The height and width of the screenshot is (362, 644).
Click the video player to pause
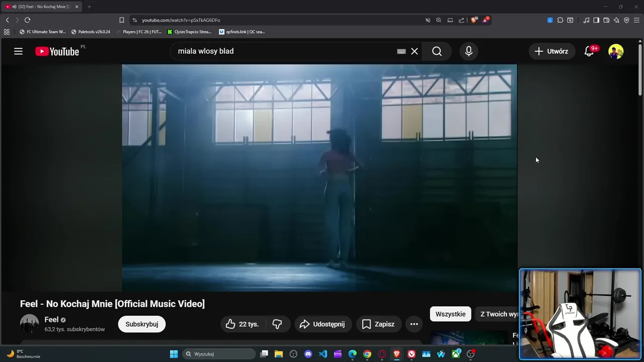coord(319,178)
